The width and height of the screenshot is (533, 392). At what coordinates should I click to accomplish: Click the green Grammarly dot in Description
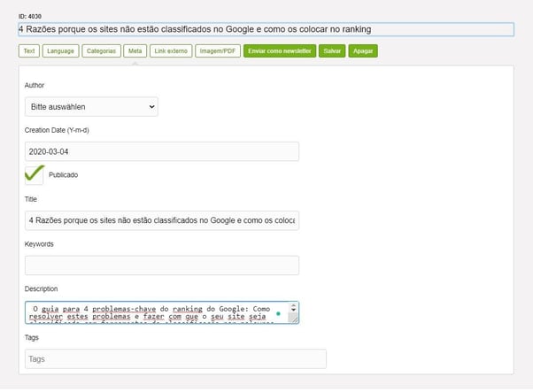[x=278, y=312]
